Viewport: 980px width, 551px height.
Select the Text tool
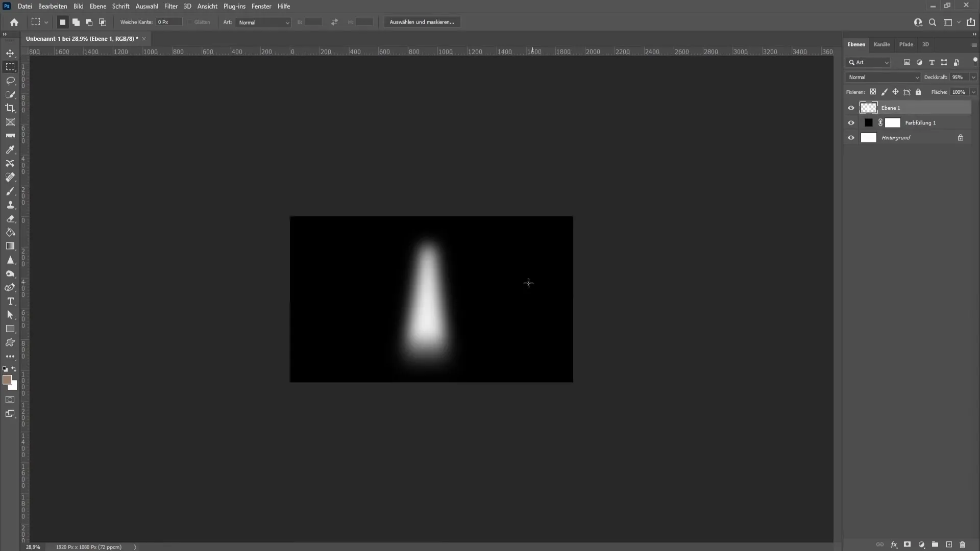coord(9,300)
